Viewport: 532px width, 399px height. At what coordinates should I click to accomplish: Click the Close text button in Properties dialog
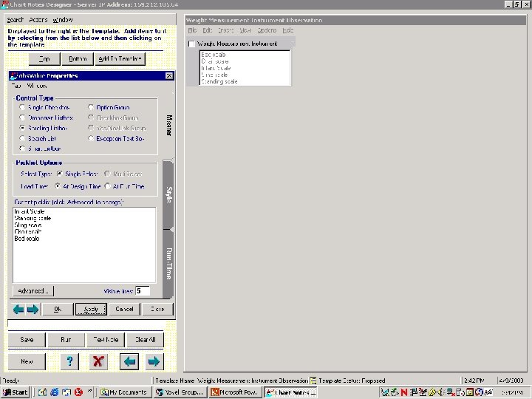click(157, 309)
